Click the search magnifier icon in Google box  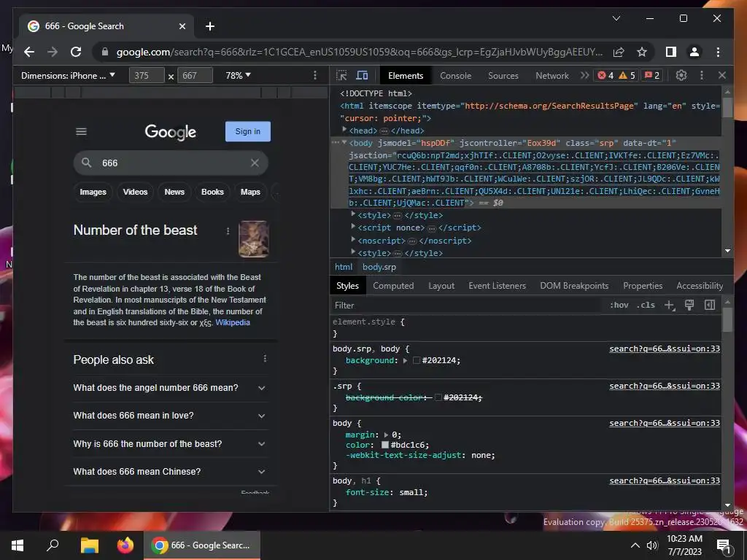pyautogui.click(x=86, y=163)
